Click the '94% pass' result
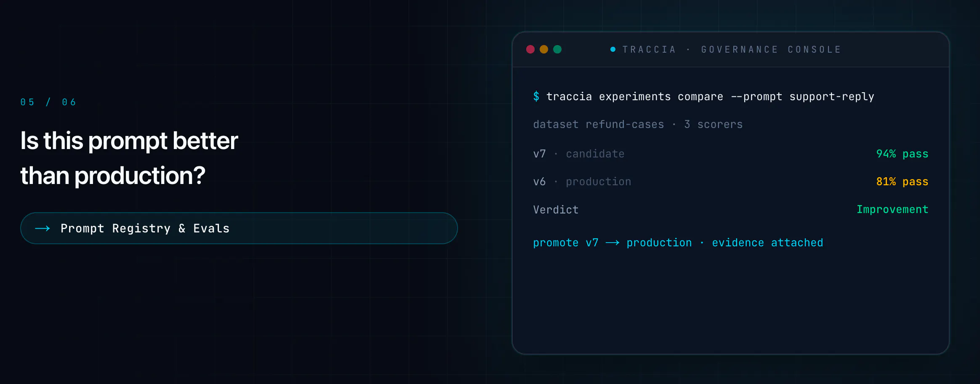Image resolution: width=980 pixels, height=384 pixels. pos(902,154)
